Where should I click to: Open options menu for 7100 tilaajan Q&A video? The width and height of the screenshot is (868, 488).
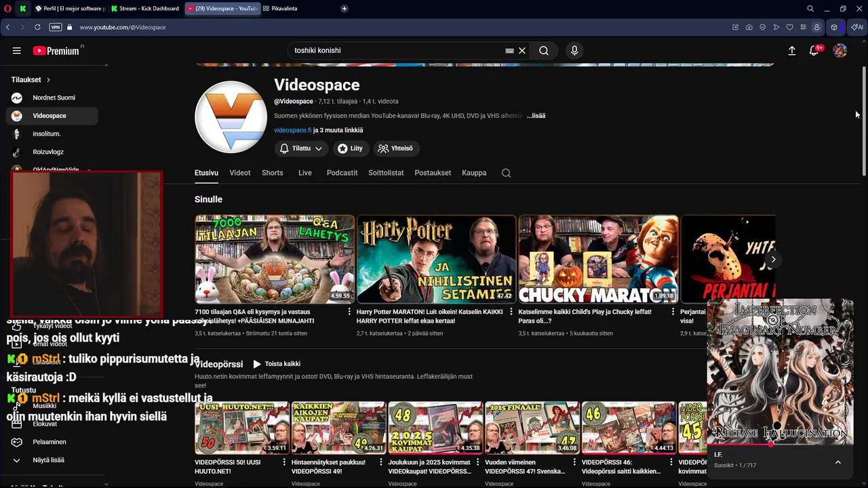350,312
